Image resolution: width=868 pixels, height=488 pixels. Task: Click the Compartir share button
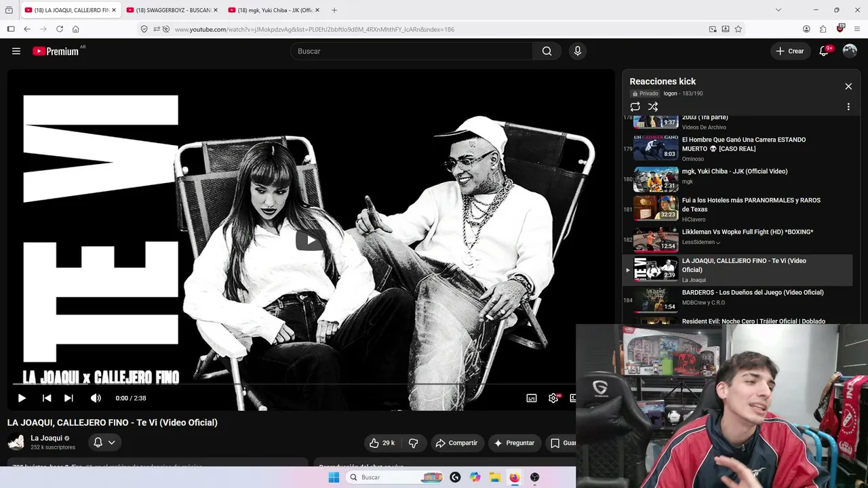(457, 443)
